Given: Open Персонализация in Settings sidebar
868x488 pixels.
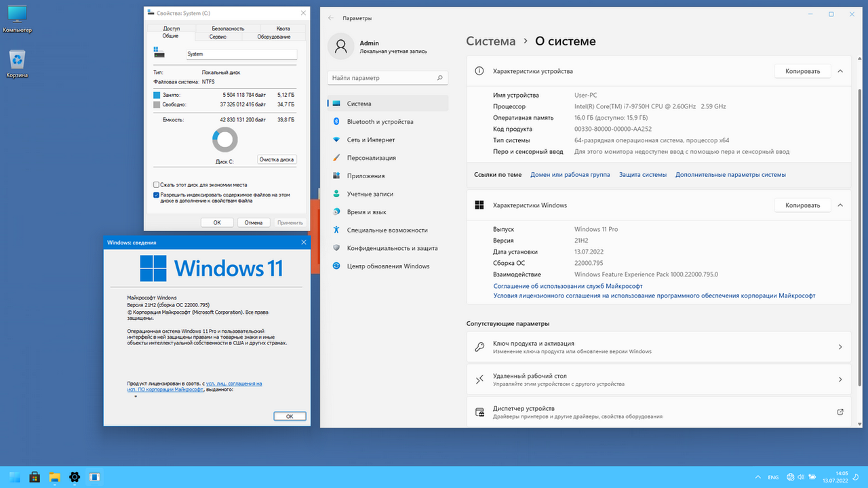Looking at the screenshot, I should point(388,158).
